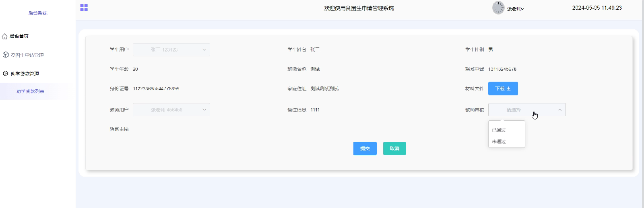Click the gear icon beside 助学贷款管理

point(6,74)
